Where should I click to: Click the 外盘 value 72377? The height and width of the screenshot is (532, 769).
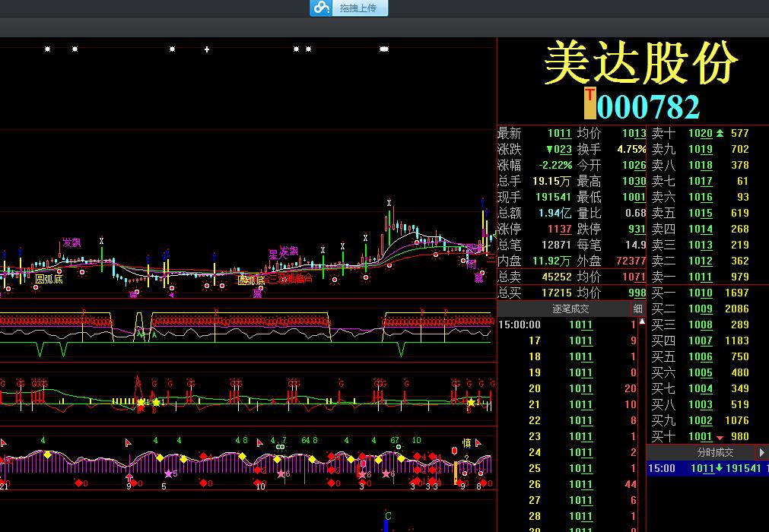click(x=631, y=261)
